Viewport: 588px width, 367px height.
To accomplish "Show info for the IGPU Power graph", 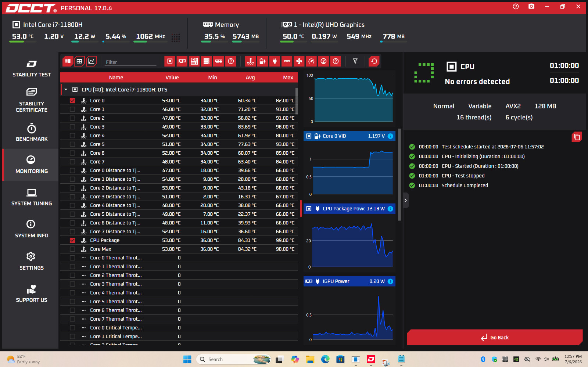I will (x=390, y=281).
